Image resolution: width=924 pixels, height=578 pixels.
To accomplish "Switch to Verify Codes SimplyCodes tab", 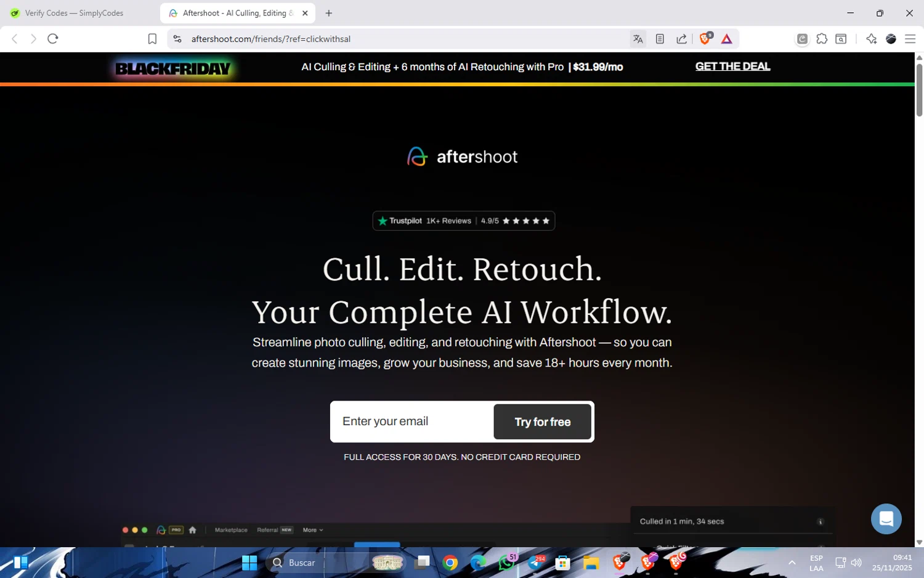I will click(74, 13).
